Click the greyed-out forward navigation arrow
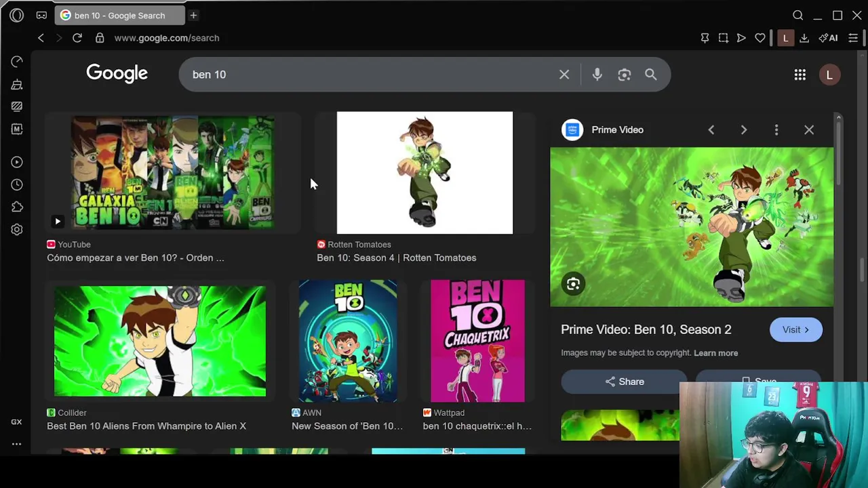This screenshot has width=868, height=488. click(58, 38)
